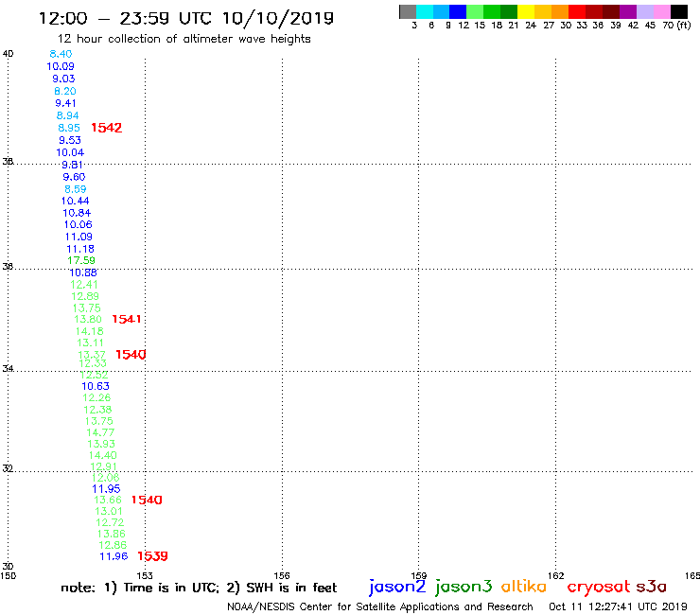Click the 13.11 wave height value
This screenshot has height=615, width=700.
click(x=90, y=343)
